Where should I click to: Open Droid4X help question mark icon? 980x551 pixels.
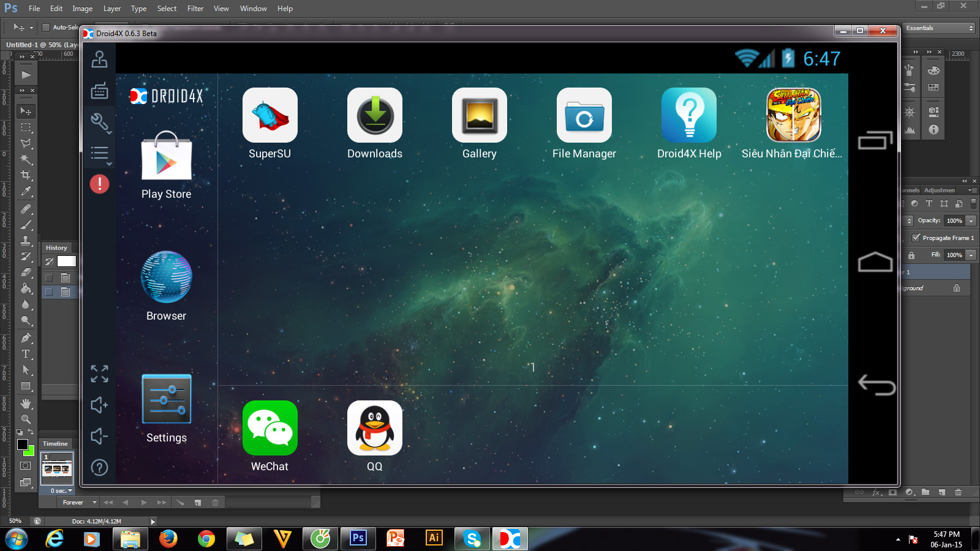[99, 468]
